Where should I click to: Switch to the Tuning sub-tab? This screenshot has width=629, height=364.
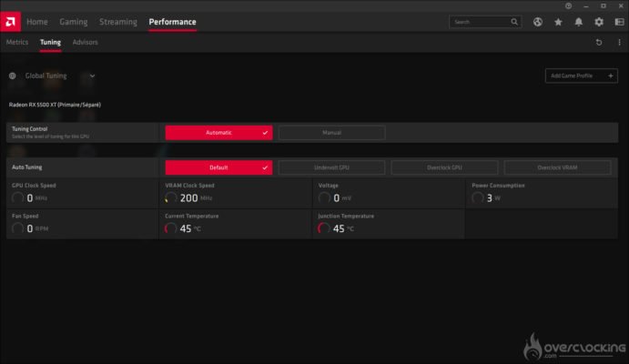click(50, 42)
